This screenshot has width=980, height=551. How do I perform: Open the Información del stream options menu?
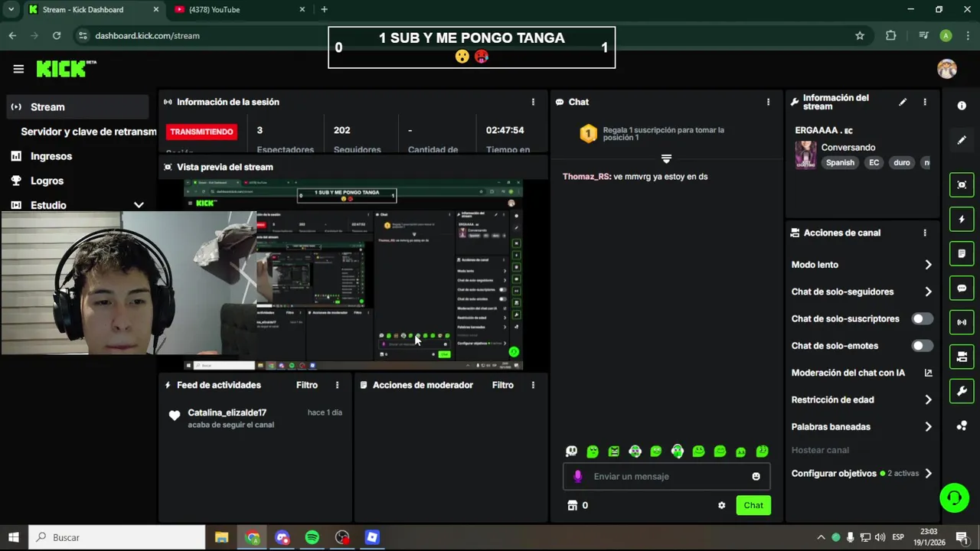pyautogui.click(x=924, y=102)
